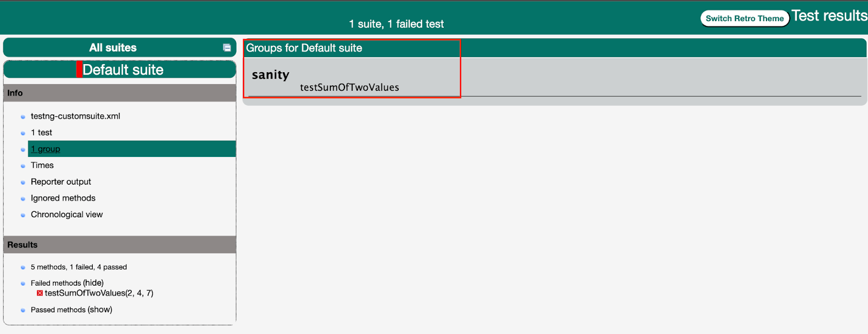
Task: Open failed method testSumOfTwoValues(2, 4, 7)
Action: tap(99, 293)
